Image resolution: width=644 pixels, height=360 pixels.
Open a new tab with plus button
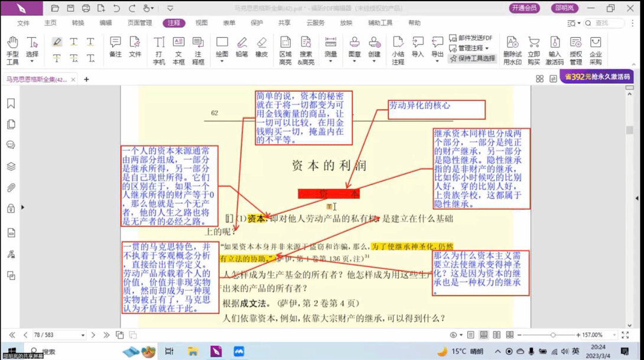[86, 79]
